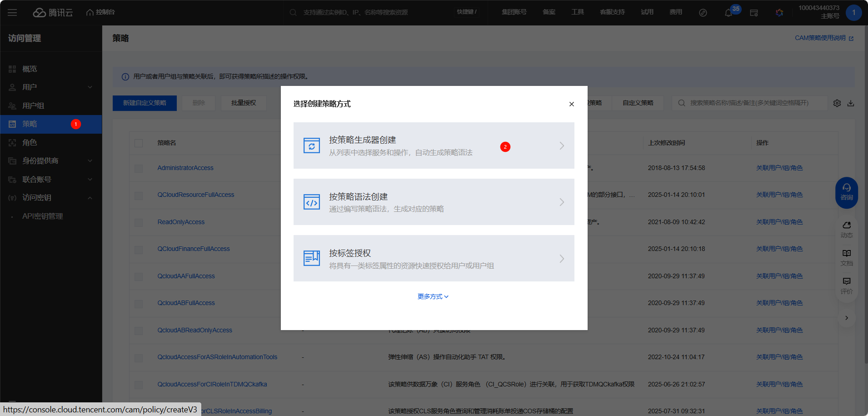The height and width of the screenshot is (416, 868).
Task: Click the table settings gear icon
Action: 837,103
